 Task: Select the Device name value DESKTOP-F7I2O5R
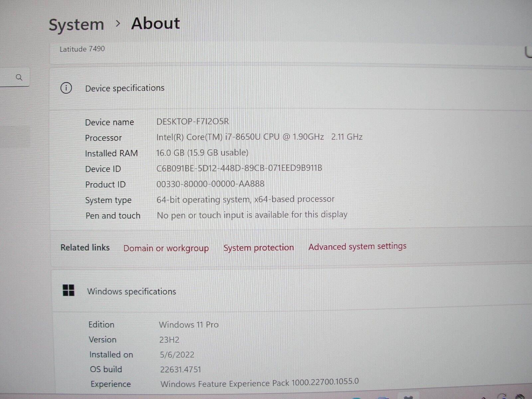pyautogui.click(x=193, y=122)
